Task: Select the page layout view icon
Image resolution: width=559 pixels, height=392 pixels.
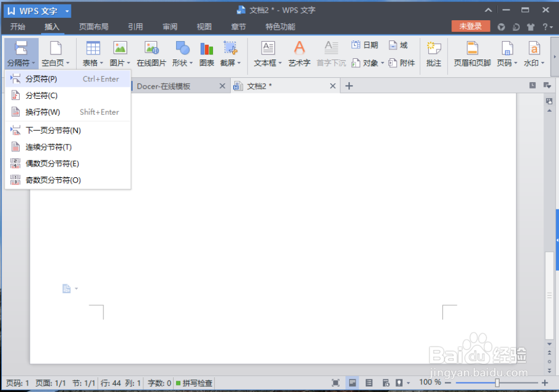Action: 352,383
